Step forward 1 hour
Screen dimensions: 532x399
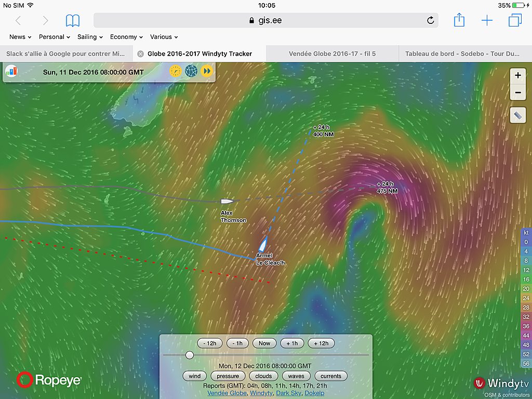coord(292,343)
